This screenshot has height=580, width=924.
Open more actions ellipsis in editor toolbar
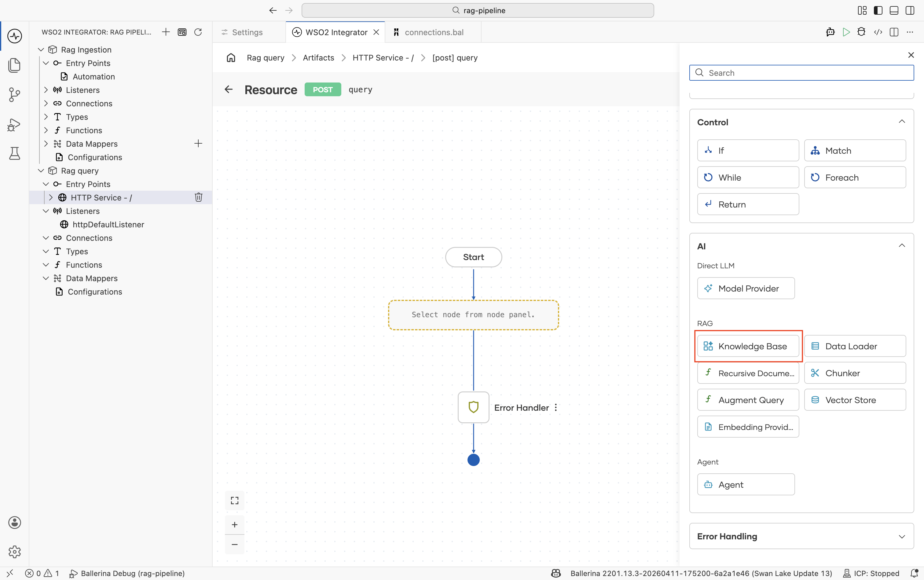pyautogui.click(x=910, y=32)
